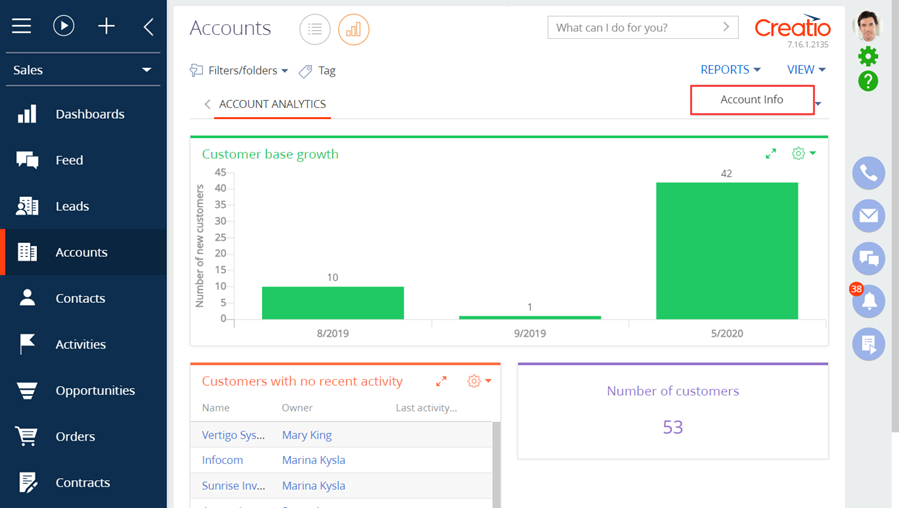Image resolution: width=900 pixels, height=508 pixels.
Task: Open Infocom account link
Action: tap(223, 460)
